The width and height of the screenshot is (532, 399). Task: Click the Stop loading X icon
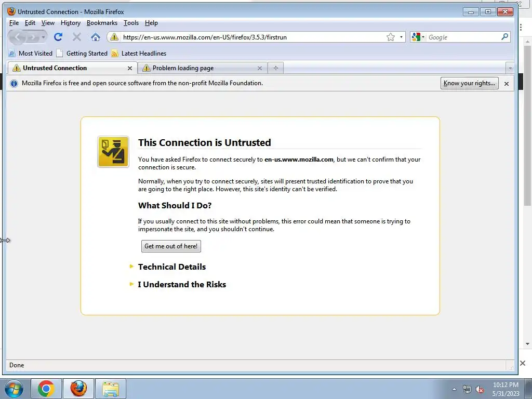point(77,37)
